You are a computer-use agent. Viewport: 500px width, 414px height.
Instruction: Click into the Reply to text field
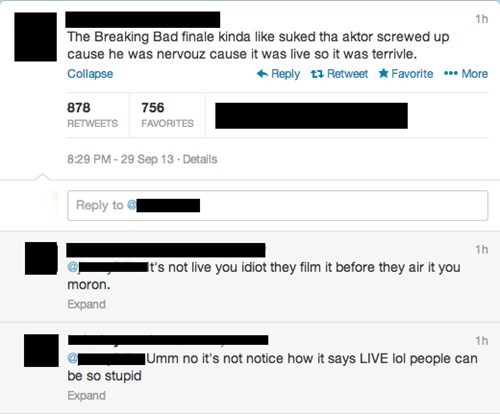pos(278,205)
